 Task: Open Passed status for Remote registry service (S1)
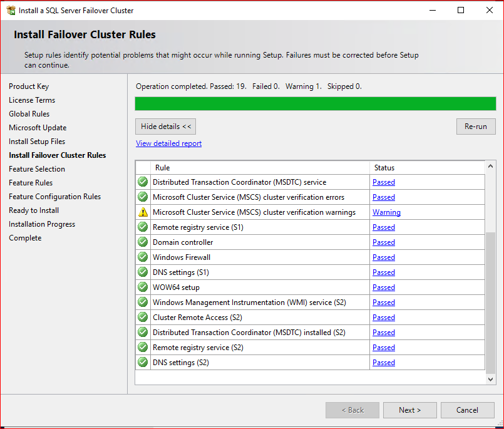click(x=383, y=227)
